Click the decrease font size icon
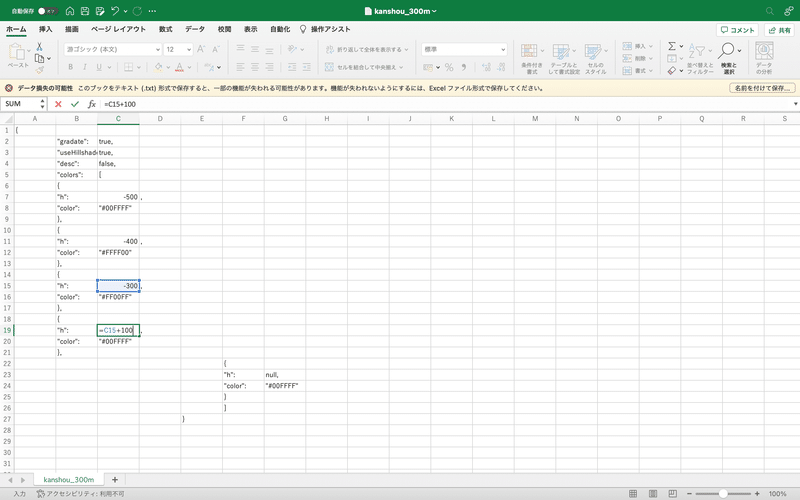Screen dimensions: 800x500 [x=216, y=49]
